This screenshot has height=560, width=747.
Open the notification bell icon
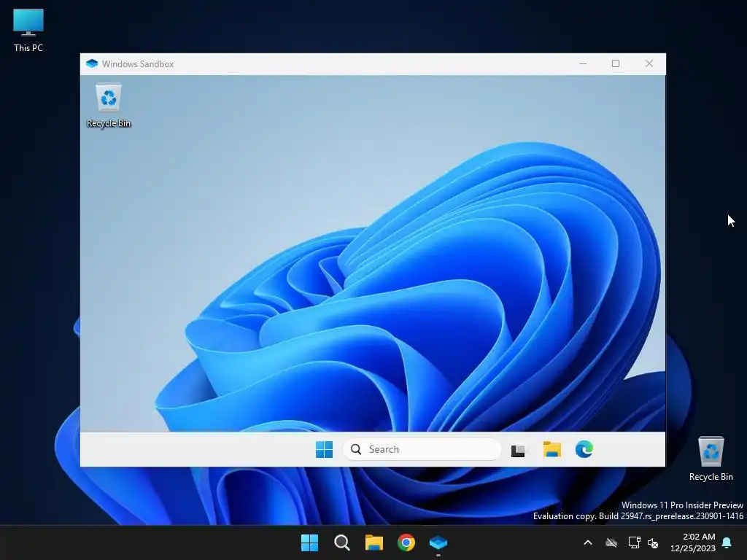coord(727,542)
